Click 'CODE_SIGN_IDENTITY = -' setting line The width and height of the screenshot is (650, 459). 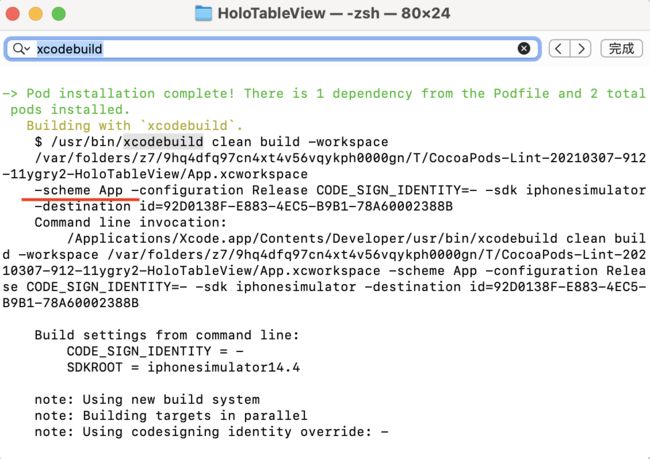coord(155,351)
